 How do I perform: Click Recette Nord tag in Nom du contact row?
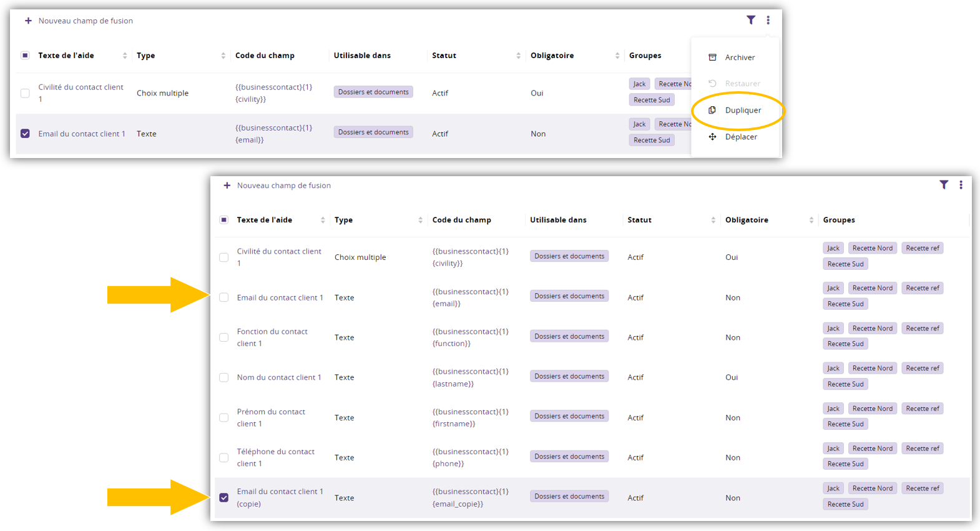pyautogui.click(x=872, y=369)
